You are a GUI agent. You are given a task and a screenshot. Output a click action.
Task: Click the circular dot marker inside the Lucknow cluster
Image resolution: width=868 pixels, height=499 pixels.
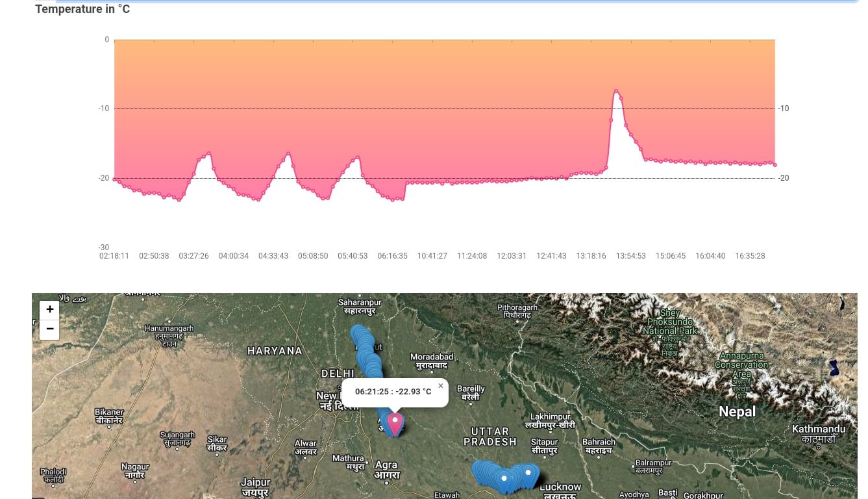coord(504,479)
